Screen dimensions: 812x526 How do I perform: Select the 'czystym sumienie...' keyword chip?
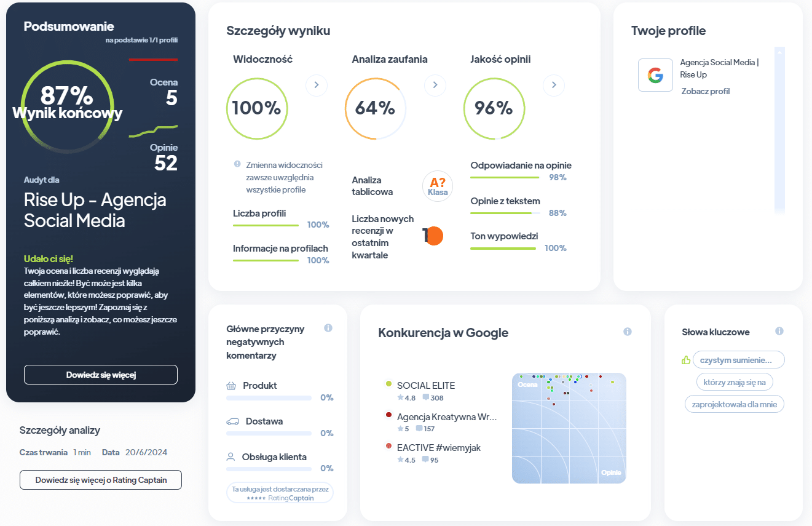(x=739, y=360)
